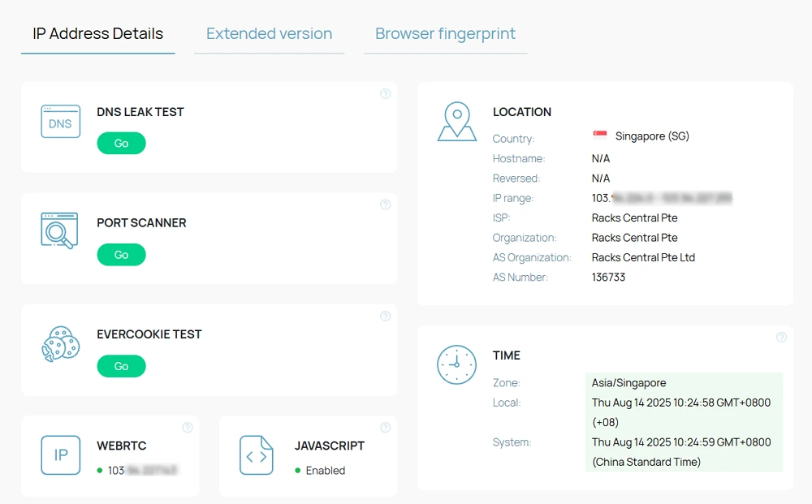
Task: Open help for the Evercookie Test card
Action: 385,317
